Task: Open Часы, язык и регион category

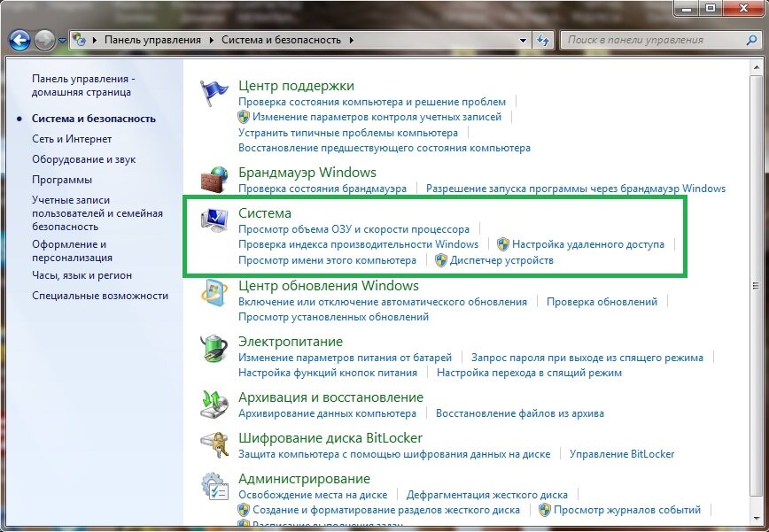Action: [x=82, y=275]
